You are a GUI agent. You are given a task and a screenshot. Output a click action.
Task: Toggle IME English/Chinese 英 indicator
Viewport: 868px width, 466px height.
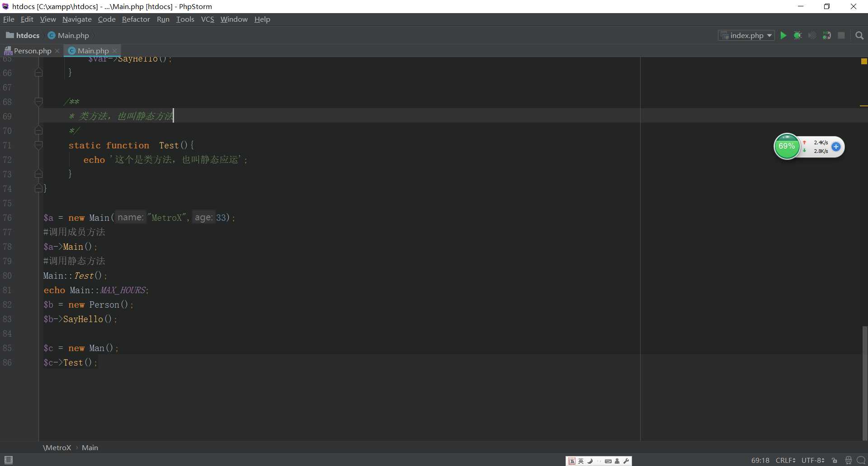[x=581, y=461]
